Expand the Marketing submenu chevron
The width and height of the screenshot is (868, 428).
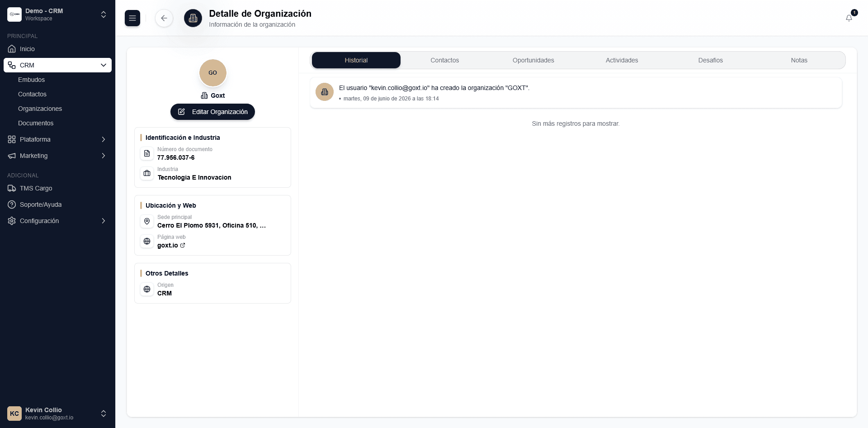pos(104,156)
